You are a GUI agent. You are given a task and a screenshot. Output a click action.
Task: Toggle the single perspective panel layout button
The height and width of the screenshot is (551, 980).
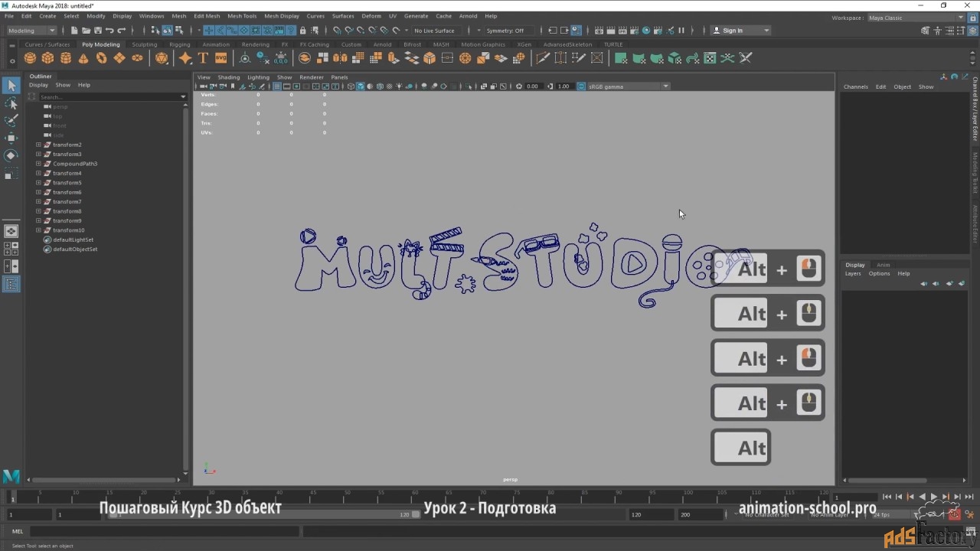[x=11, y=231]
